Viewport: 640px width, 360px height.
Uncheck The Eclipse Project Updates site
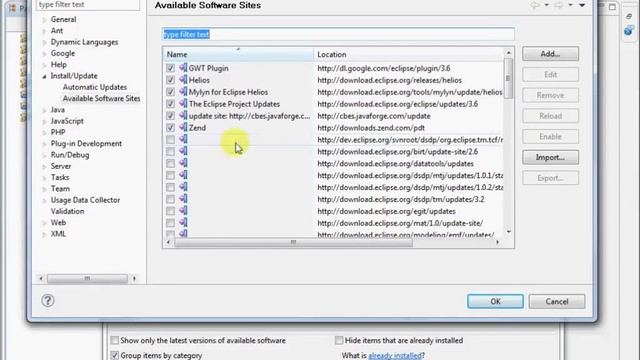[x=170, y=104]
